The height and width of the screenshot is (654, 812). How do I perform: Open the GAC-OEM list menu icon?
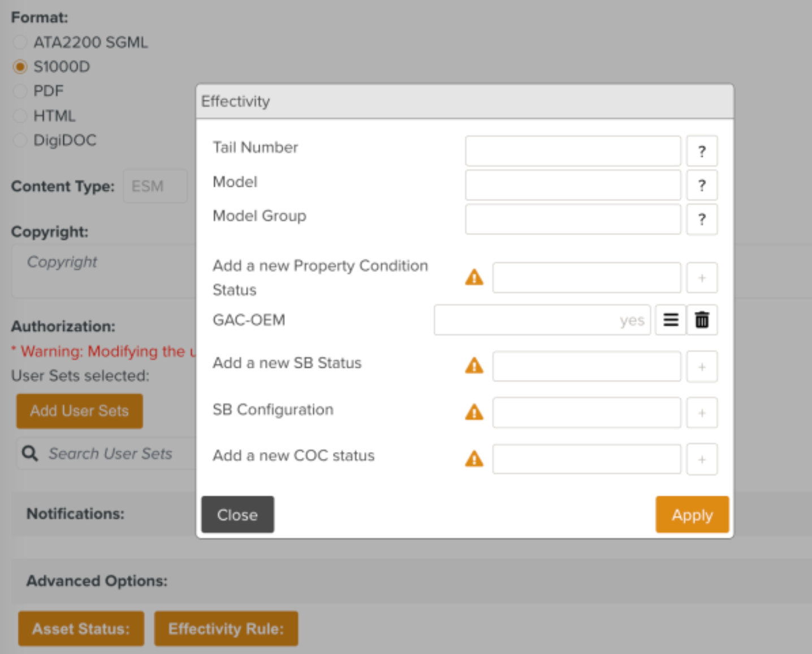click(671, 320)
